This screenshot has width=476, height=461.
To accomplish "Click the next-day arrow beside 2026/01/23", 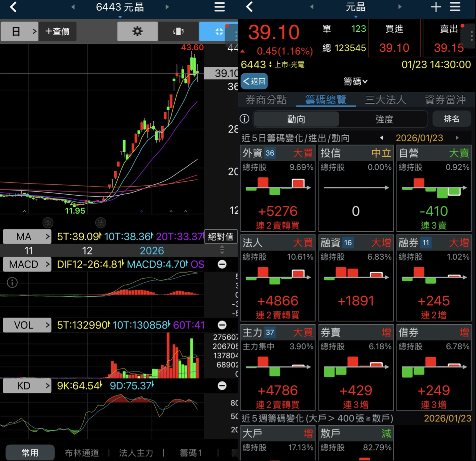I will [458, 138].
